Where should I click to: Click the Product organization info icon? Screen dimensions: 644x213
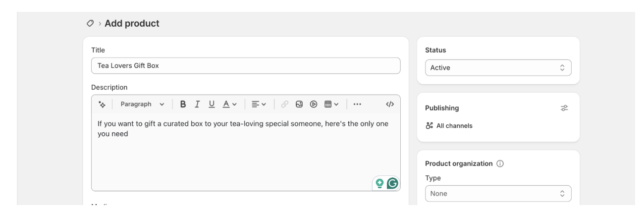(x=500, y=163)
